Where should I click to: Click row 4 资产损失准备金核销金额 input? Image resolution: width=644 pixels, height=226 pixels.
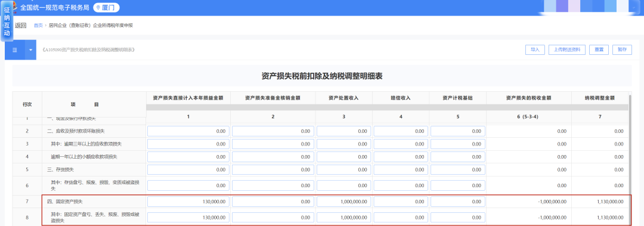click(273, 157)
